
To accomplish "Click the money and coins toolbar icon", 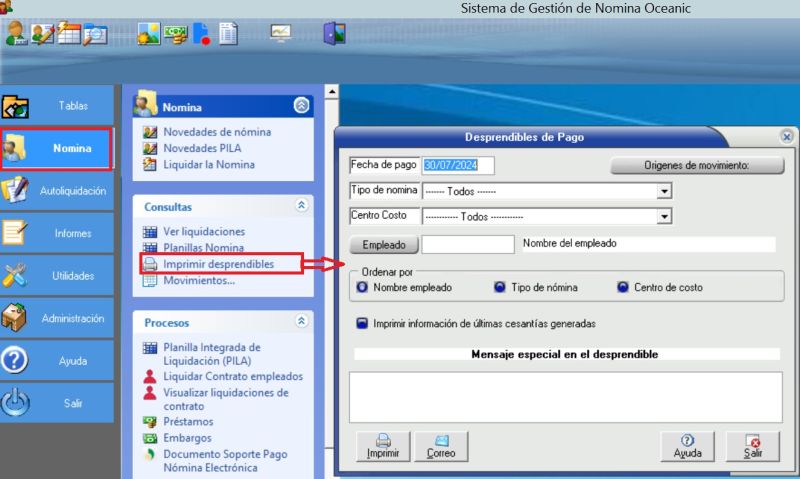I will 176,34.
